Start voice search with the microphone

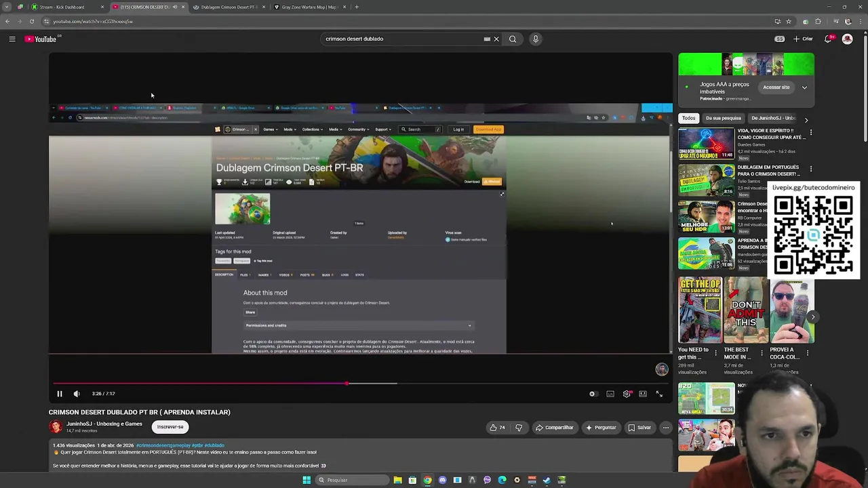[x=536, y=39]
